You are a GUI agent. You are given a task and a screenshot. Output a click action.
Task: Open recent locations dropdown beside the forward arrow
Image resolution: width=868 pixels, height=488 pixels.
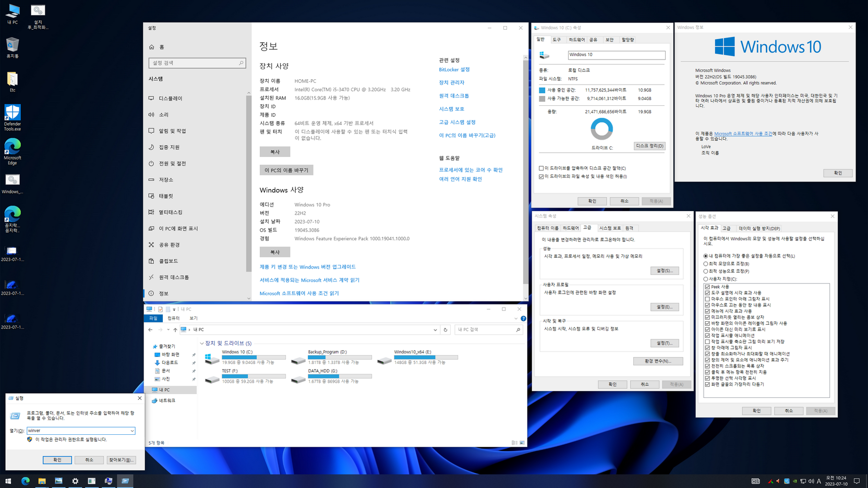coord(168,330)
